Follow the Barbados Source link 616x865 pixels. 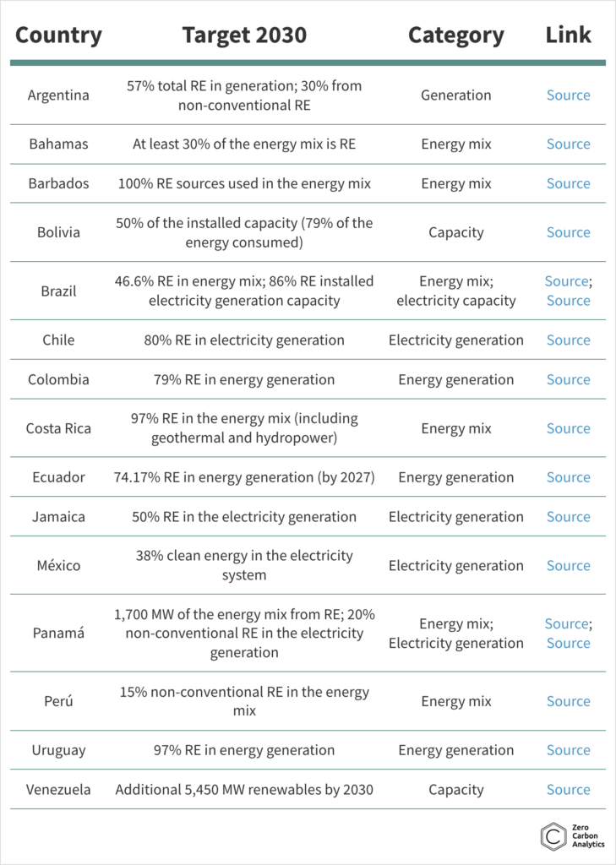(x=568, y=183)
